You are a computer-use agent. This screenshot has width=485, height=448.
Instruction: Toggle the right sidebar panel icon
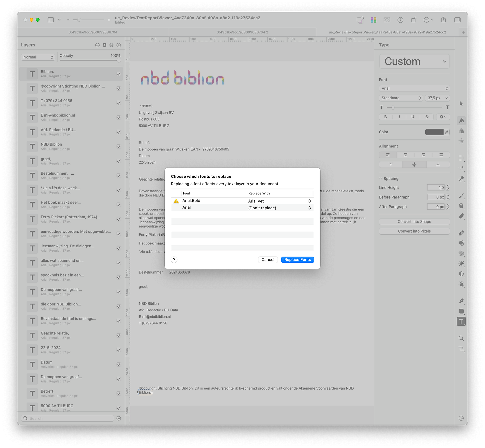457,20
